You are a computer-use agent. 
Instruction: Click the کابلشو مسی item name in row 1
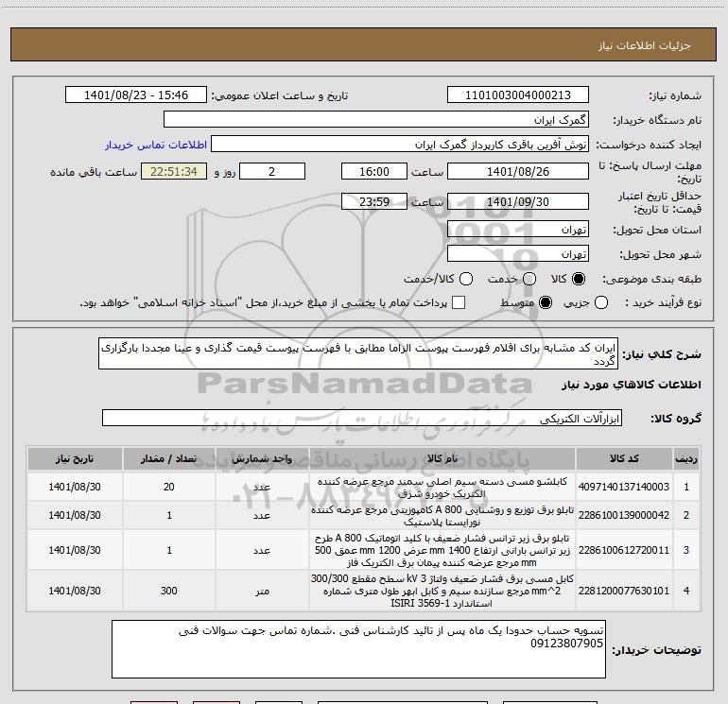442,488
